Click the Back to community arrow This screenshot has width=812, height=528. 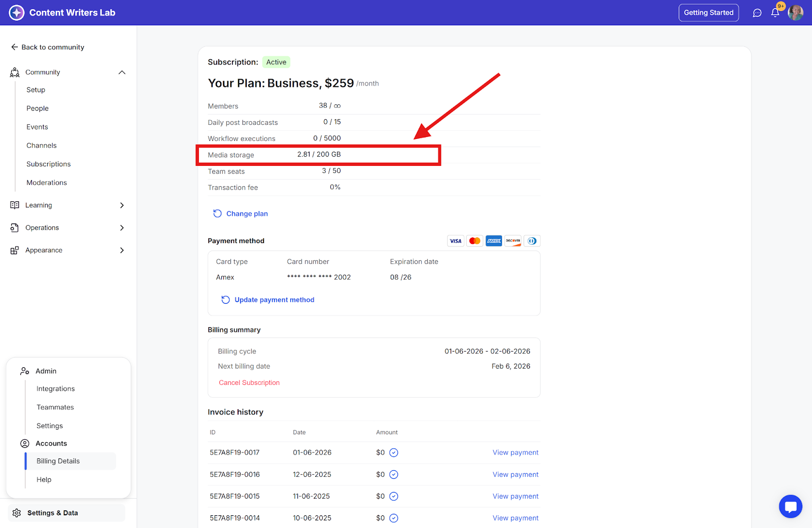15,47
